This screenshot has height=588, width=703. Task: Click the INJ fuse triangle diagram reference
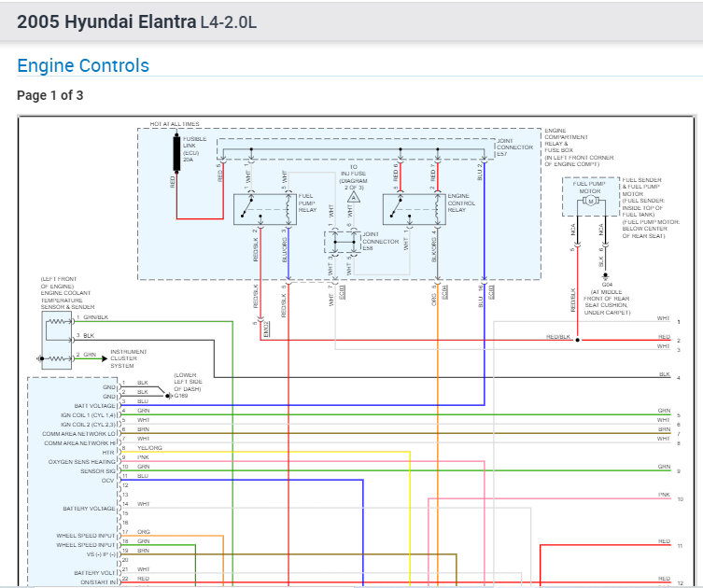[x=354, y=198]
